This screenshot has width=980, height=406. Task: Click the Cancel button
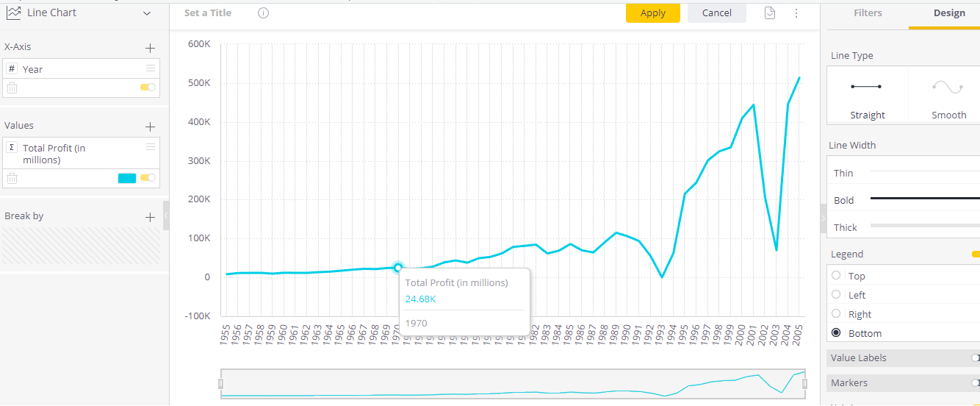coord(717,13)
